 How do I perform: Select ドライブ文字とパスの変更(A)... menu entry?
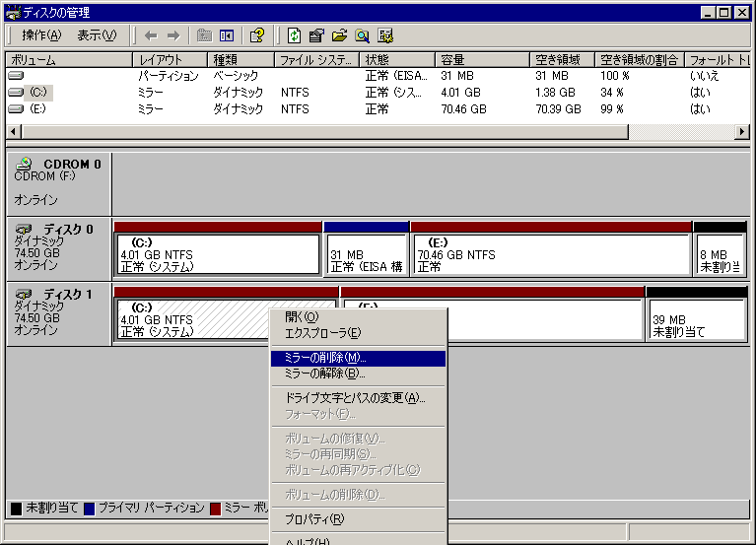[357, 398]
